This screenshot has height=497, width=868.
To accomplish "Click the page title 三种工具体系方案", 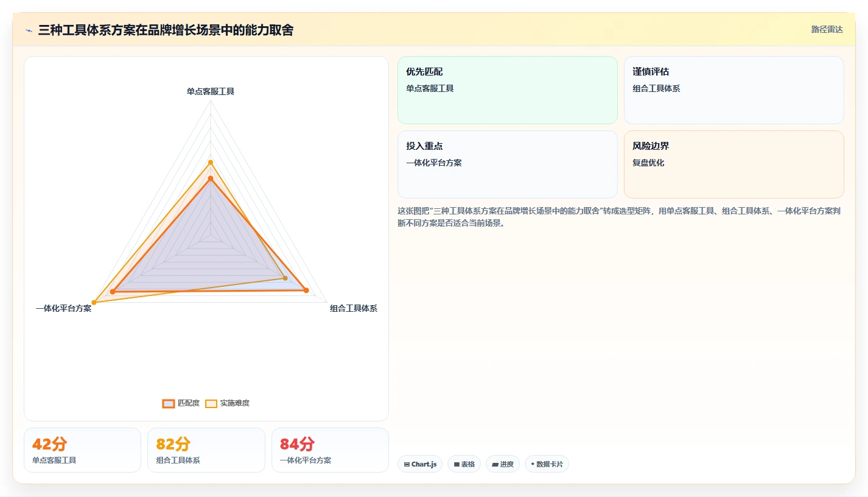I will point(166,30).
